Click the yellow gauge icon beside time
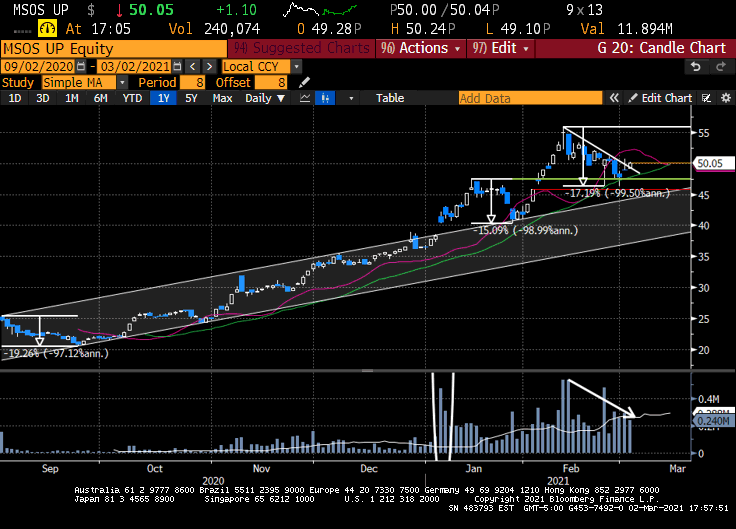Viewport: 736px width, 529px height. 47,29
